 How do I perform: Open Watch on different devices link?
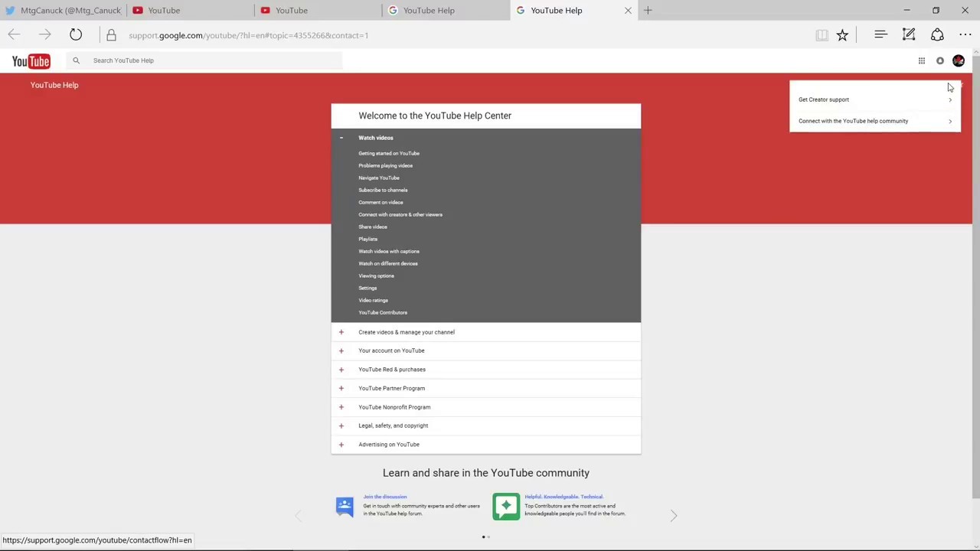tap(388, 263)
